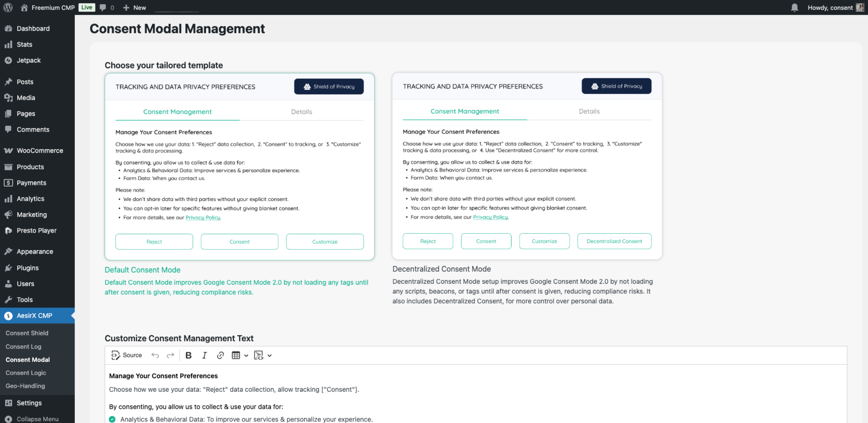Click the Shield of Privacy badge on the right card
This screenshot has height=423, width=868.
(x=616, y=86)
